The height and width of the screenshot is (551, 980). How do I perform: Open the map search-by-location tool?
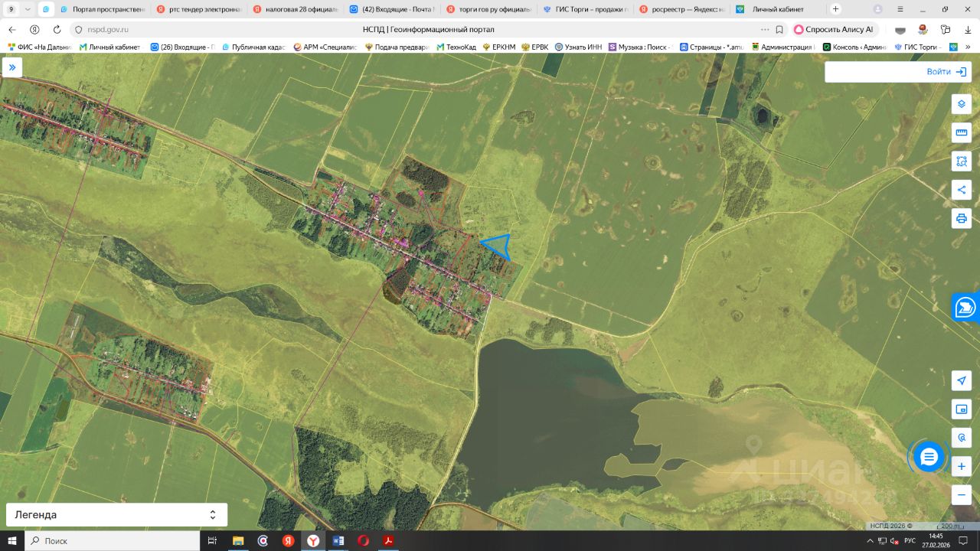(962, 438)
